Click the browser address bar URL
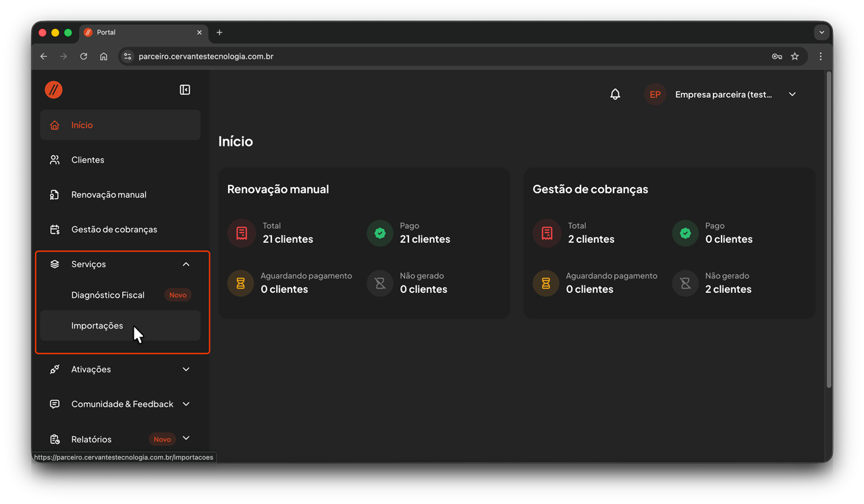This screenshot has height=504, width=864. (x=206, y=57)
